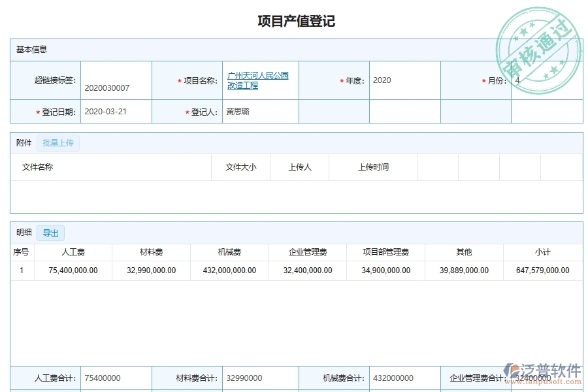Click the 人工费 column header

[73, 252]
